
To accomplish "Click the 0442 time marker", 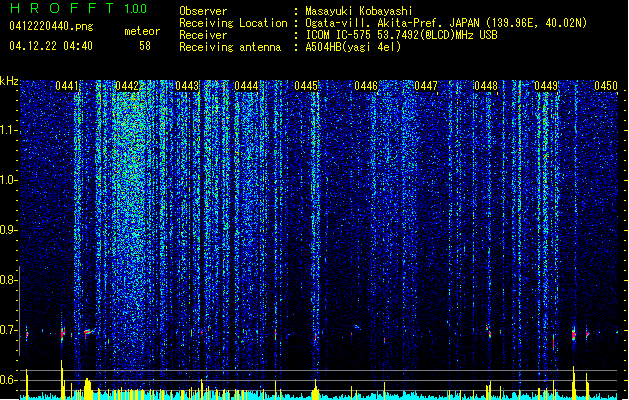I will pyautogui.click(x=127, y=86).
